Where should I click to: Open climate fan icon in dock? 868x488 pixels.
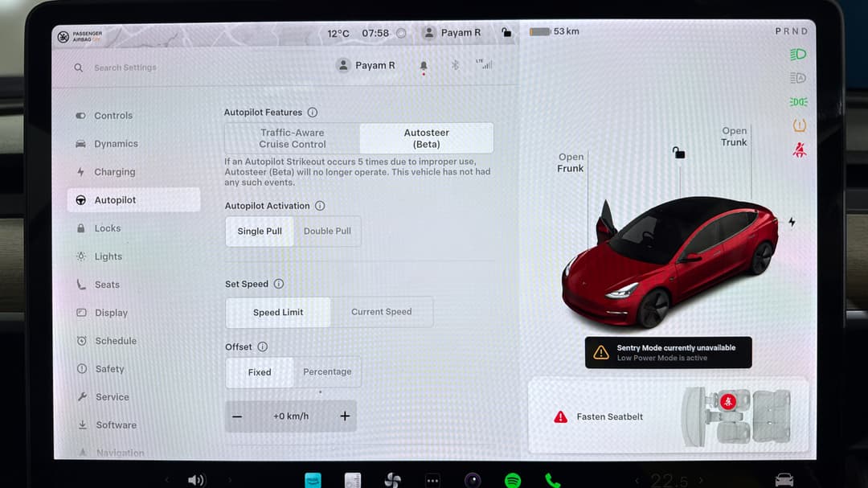(x=392, y=480)
